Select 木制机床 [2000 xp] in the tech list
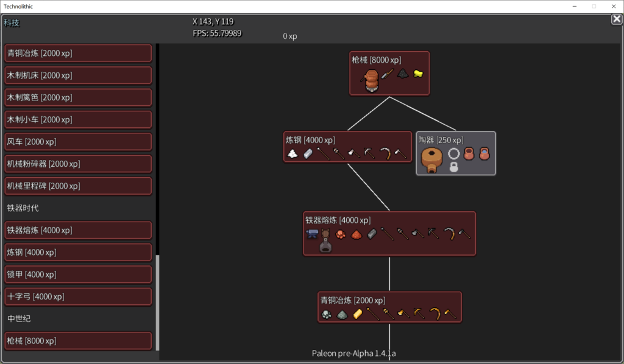The image size is (624, 364). pyautogui.click(x=78, y=75)
